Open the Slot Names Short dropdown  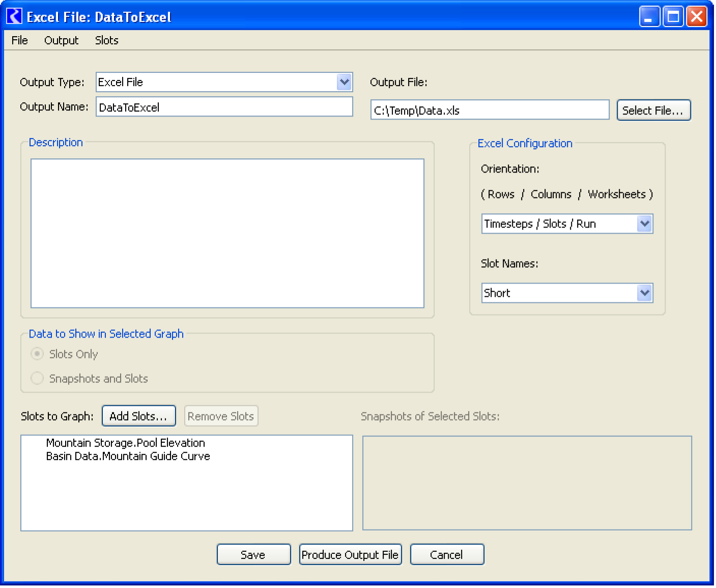point(644,293)
